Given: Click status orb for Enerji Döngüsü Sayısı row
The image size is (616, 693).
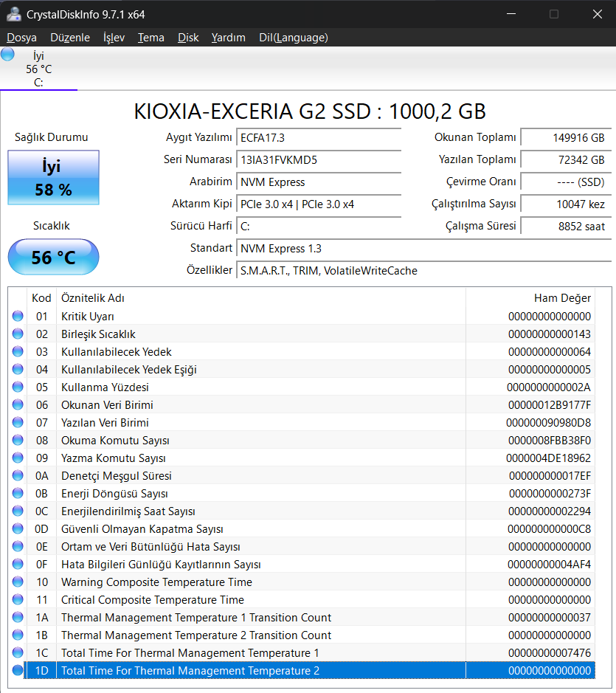Looking at the screenshot, I should 18,493.
